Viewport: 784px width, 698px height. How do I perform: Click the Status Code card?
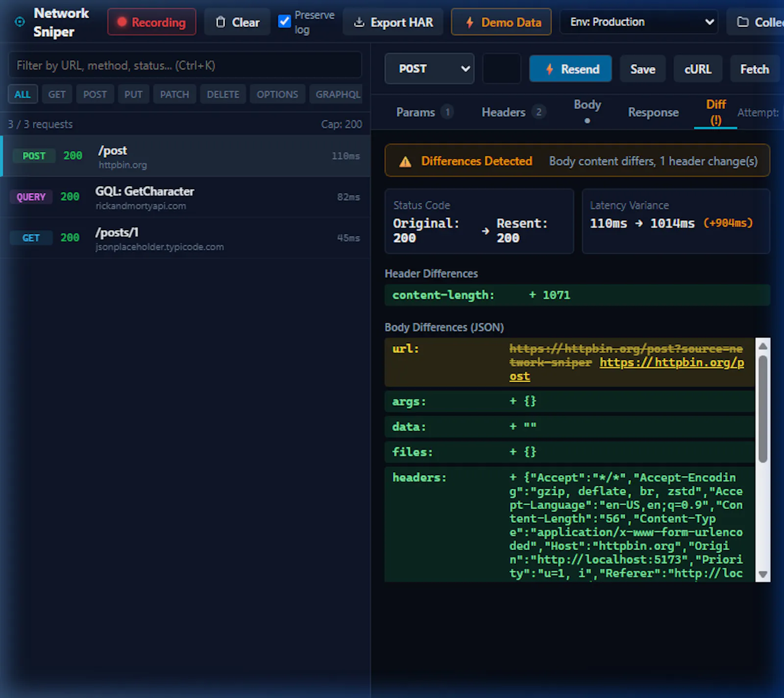click(x=479, y=221)
